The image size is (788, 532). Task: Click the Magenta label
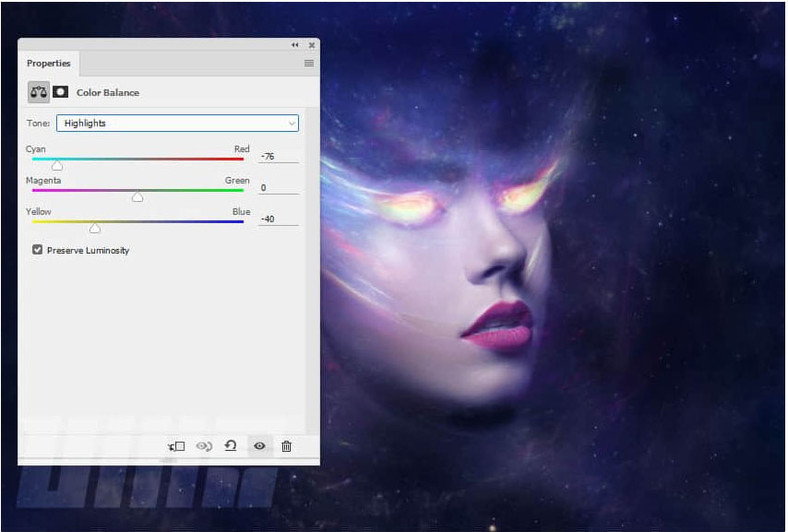tap(43, 181)
